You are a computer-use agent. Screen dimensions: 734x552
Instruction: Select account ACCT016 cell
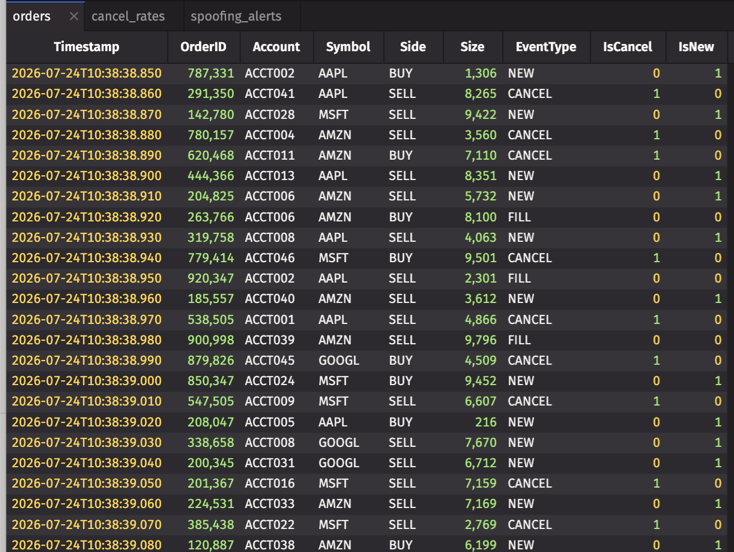click(276, 484)
